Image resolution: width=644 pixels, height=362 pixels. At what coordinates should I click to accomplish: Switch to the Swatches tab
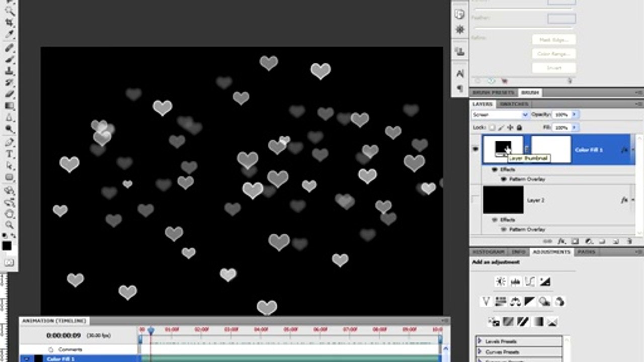pos(514,104)
